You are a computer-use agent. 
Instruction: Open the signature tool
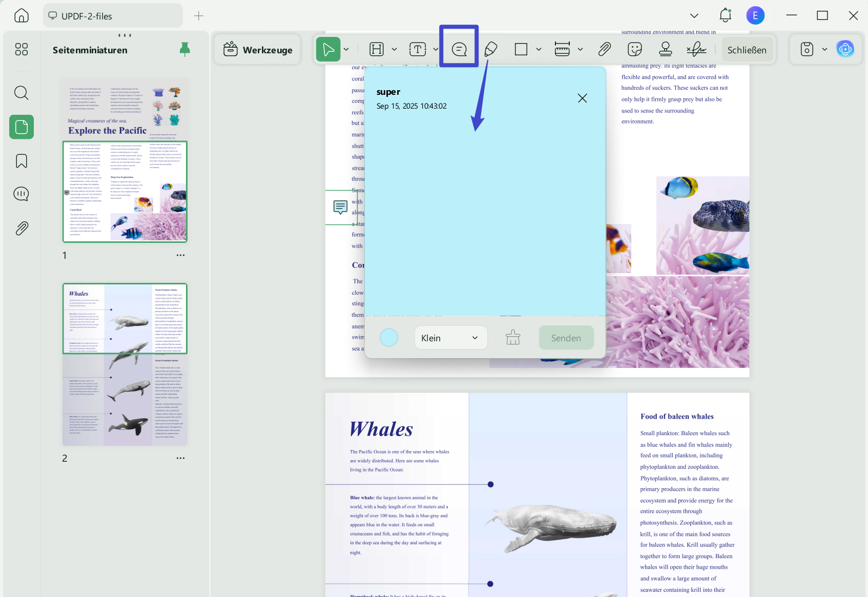tap(696, 49)
